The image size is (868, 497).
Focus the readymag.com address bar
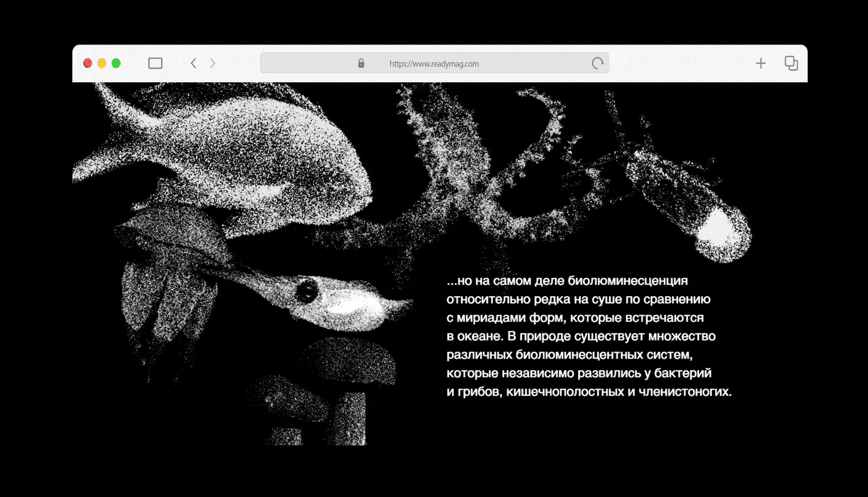click(434, 64)
